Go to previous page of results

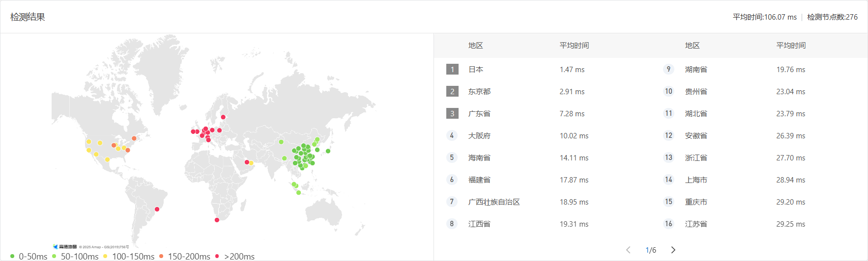(628, 250)
